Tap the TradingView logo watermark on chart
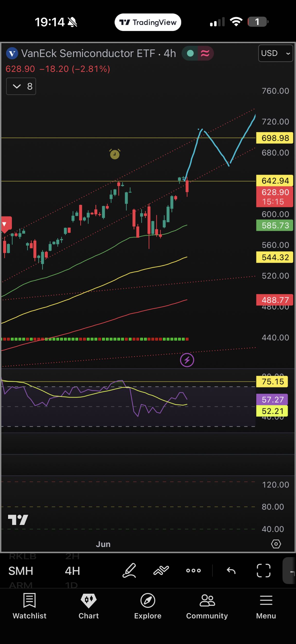This screenshot has width=296, height=644. point(18,520)
